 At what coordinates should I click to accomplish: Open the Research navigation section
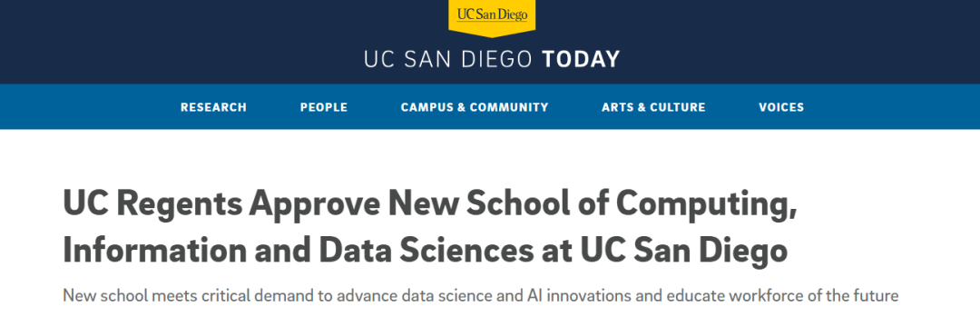214,107
